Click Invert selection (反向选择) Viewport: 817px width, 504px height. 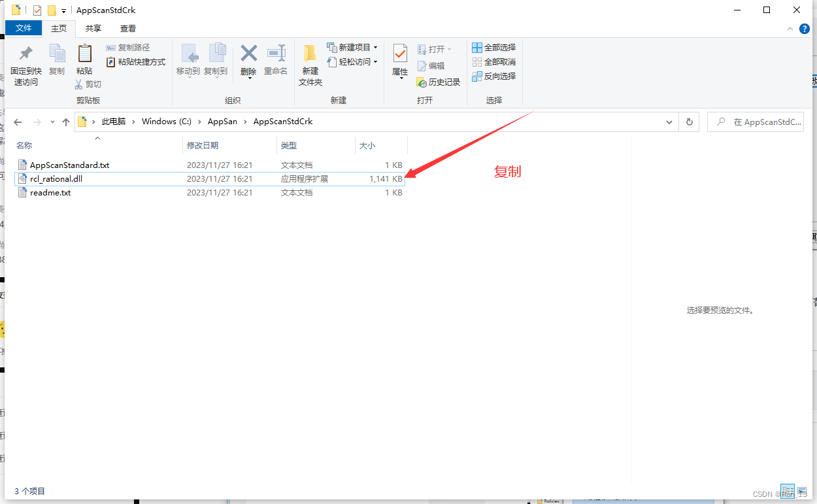[x=494, y=76]
